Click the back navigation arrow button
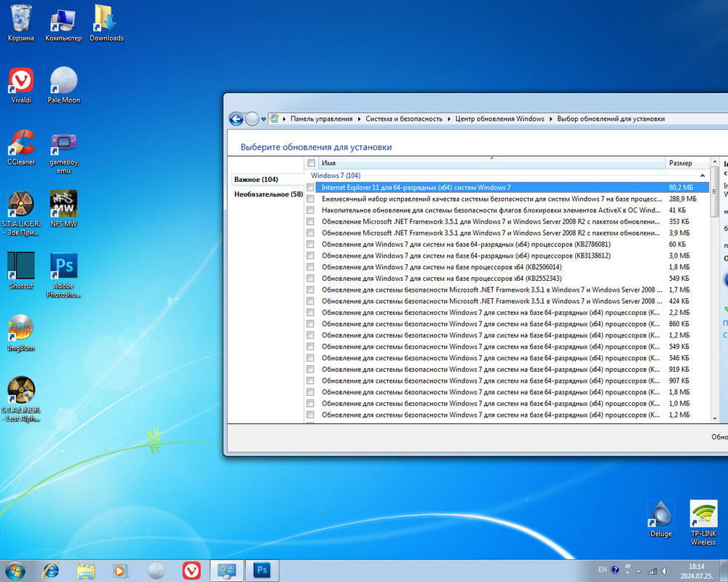 pos(236,119)
